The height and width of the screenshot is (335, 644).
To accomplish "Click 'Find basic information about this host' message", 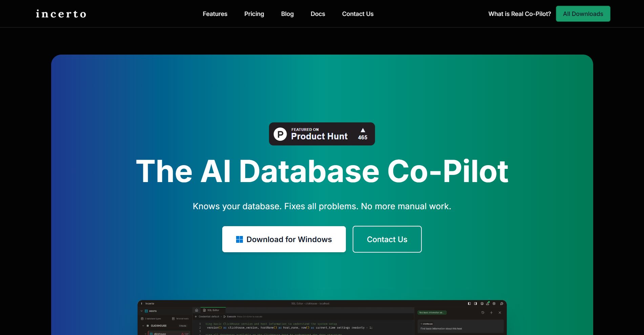I will click(441, 329).
